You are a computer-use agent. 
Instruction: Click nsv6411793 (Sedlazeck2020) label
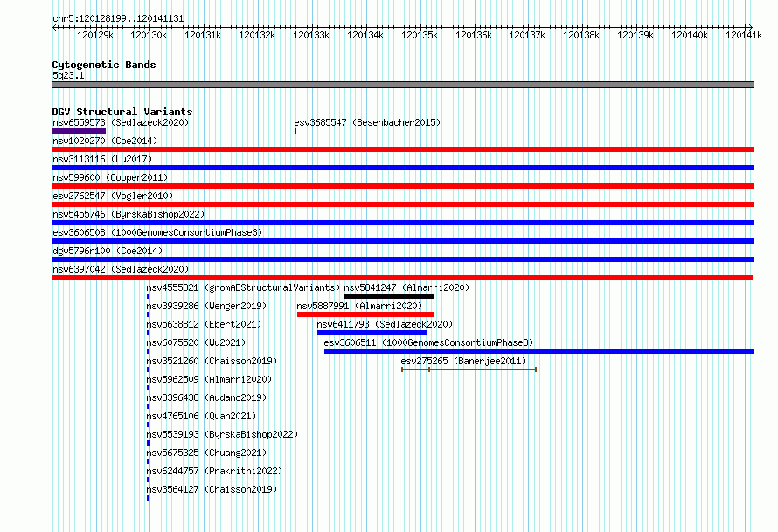[385, 324]
